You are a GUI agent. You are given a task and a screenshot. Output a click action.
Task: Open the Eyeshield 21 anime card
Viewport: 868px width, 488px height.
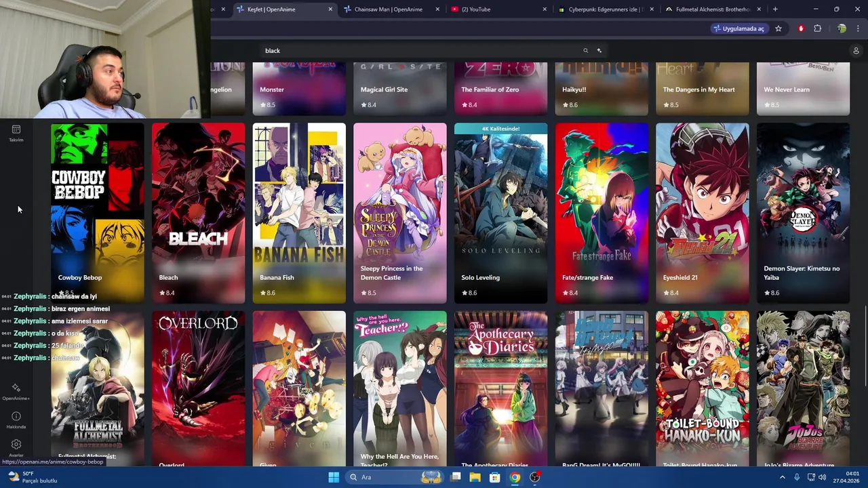click(703, 213)
